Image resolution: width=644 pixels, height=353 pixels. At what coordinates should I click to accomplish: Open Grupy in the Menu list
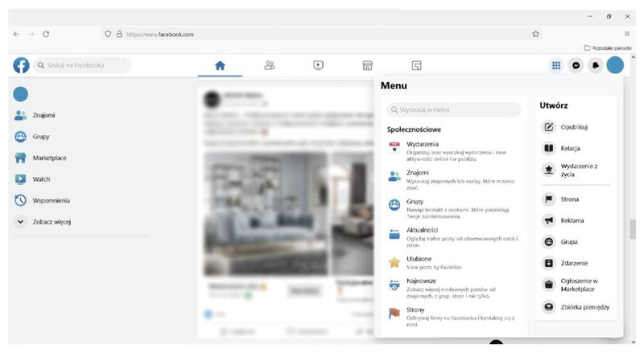click(454, 208)
